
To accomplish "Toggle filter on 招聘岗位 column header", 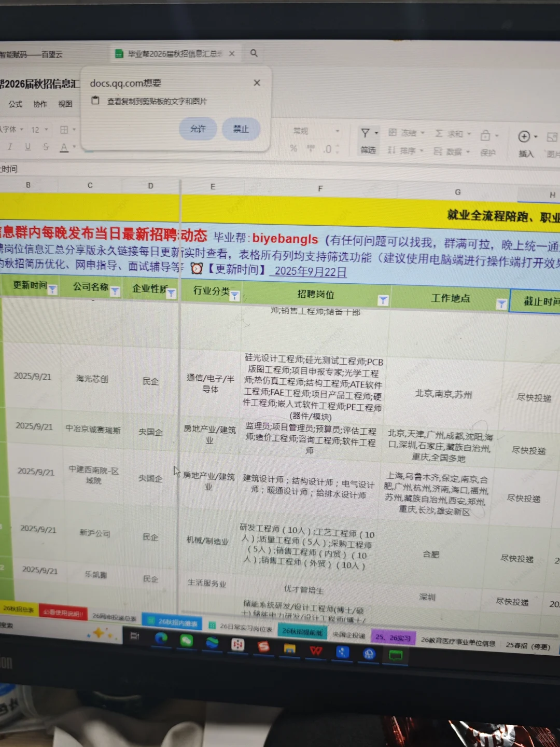I will point(383,300).
